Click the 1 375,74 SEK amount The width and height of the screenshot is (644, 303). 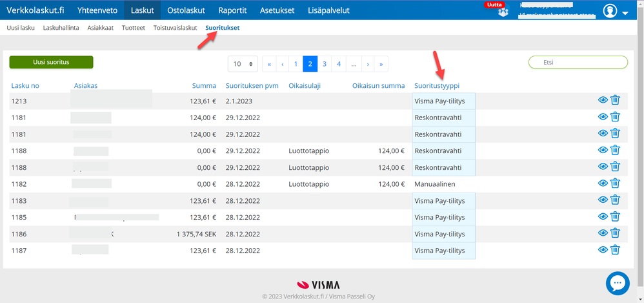196,234
